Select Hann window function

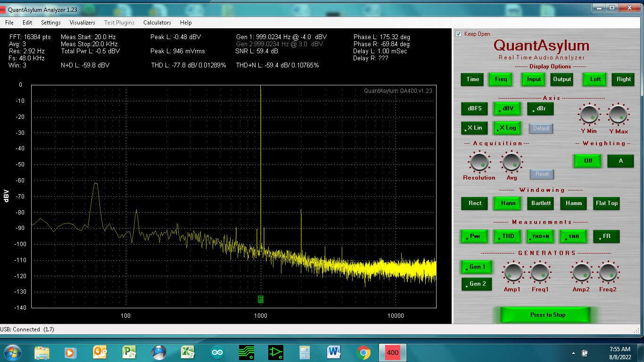click(508, 203)
